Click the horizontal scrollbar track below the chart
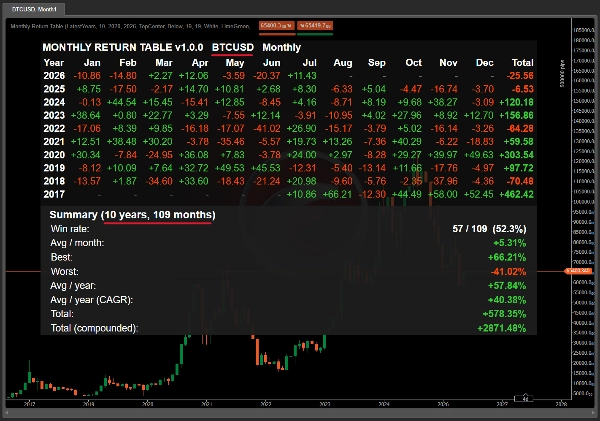Image resolution: width=600 pixels, height=421 pixels. click(300, 413)
